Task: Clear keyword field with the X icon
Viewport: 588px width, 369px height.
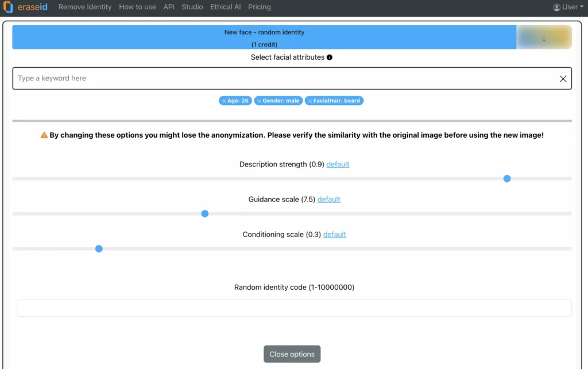Action: click(563, 79)
